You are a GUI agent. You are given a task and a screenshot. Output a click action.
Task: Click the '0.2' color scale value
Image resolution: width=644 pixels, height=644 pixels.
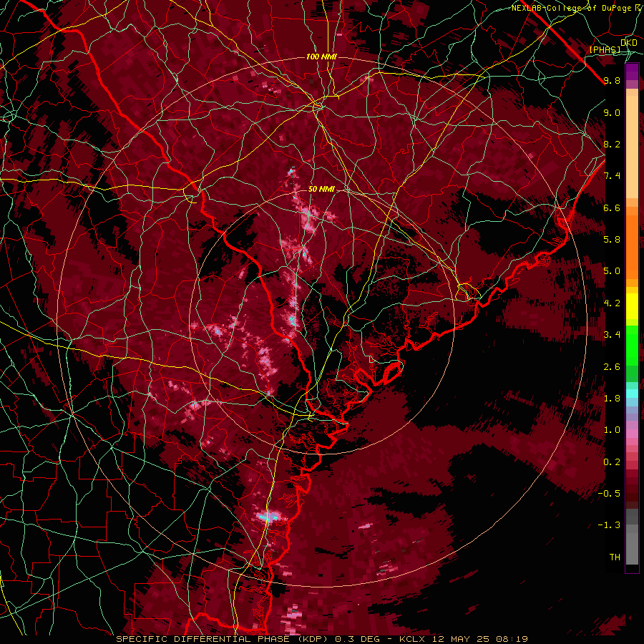point(612,462)
